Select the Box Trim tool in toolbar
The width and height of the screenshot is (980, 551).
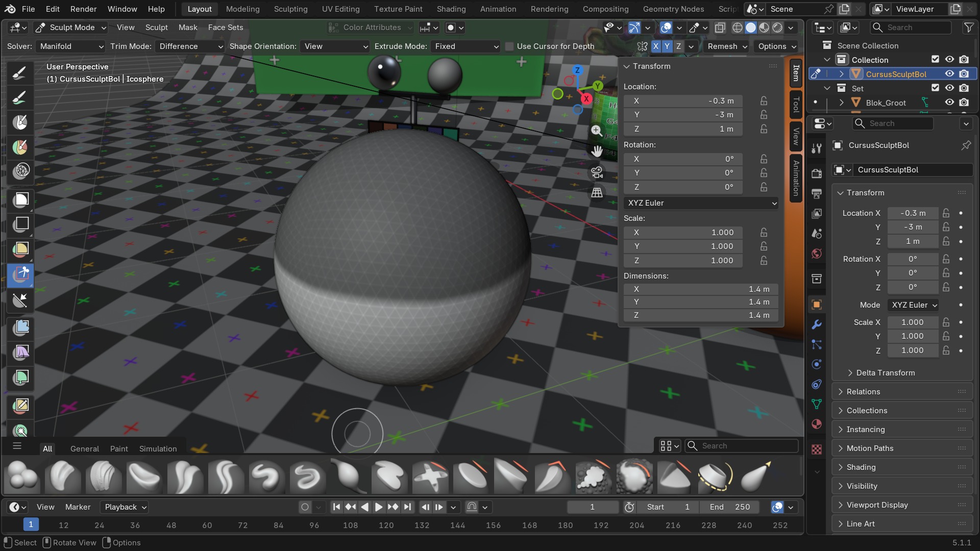pyautogui.click(x=20, y=274)
